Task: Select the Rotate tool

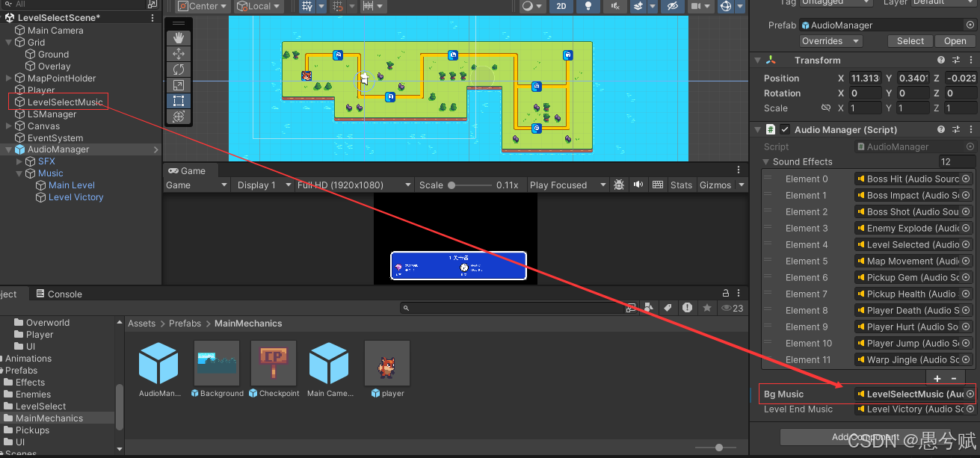Action: 178,69
